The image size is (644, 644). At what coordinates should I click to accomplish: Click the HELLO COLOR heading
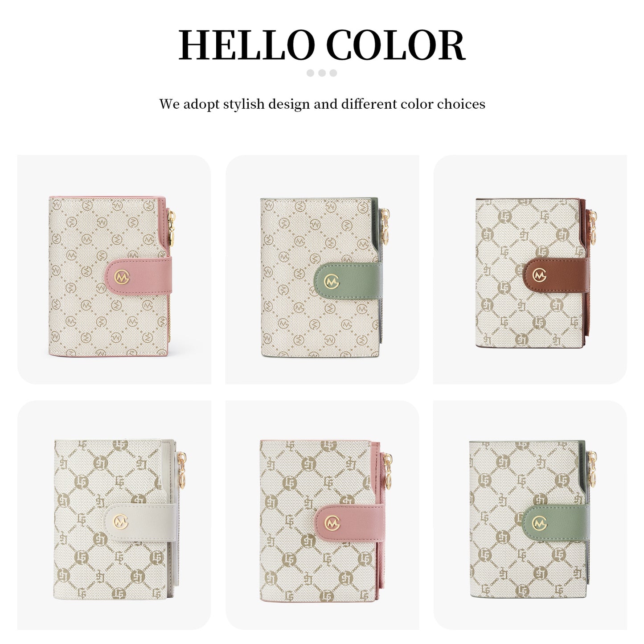pyautogui.click(x=322, y=45)
